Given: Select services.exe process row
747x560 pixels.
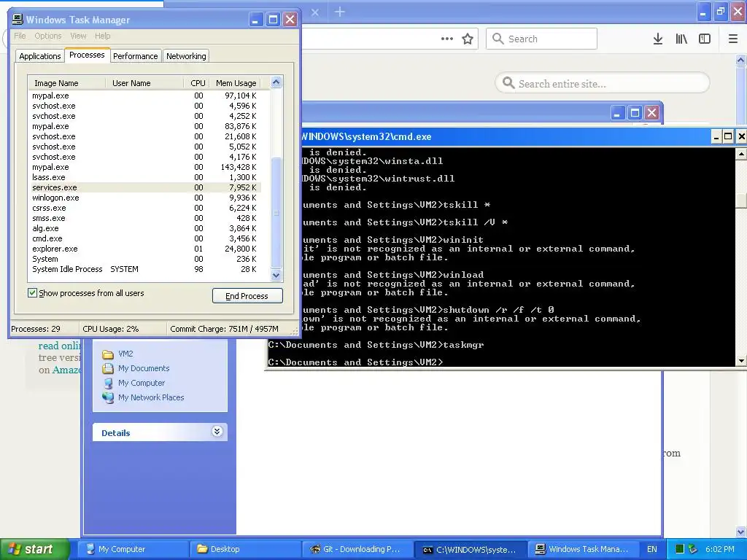Looking at the screenshot, I should [x=144, y=187].
